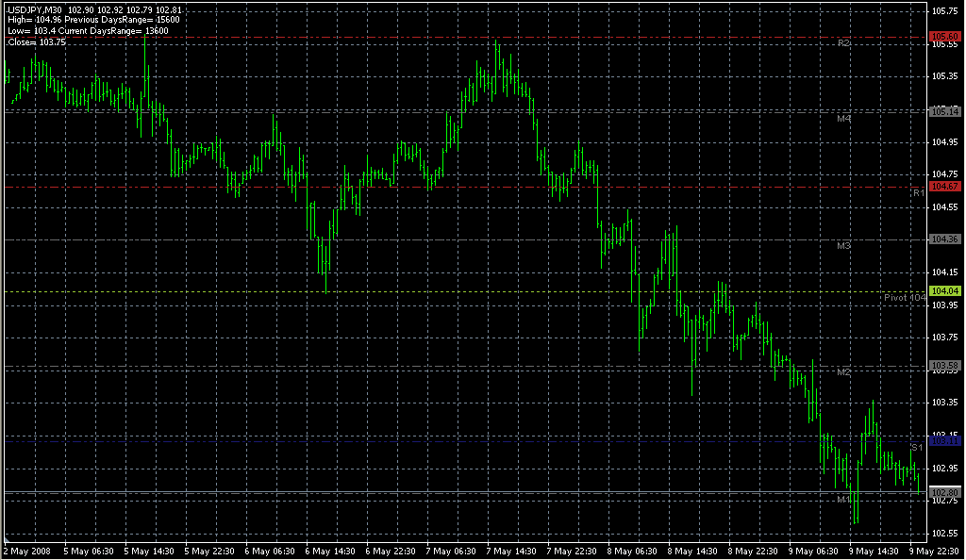Select the R1 resistance label

pos(919,193)
